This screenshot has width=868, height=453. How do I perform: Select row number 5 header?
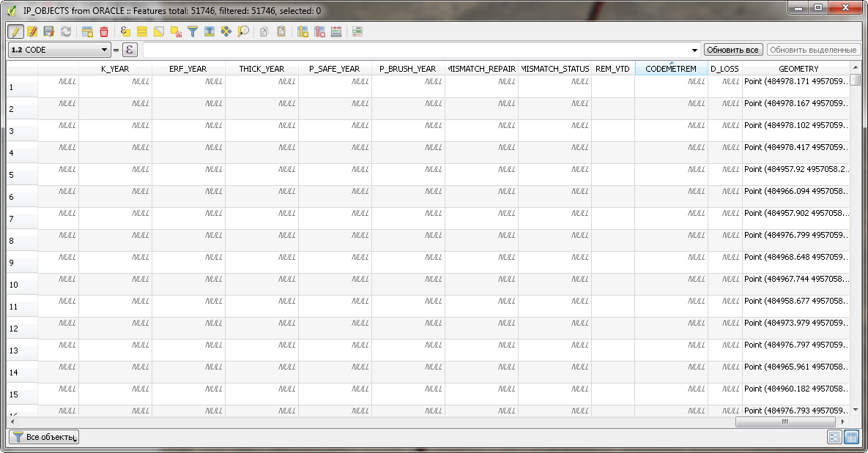point(22,175)
